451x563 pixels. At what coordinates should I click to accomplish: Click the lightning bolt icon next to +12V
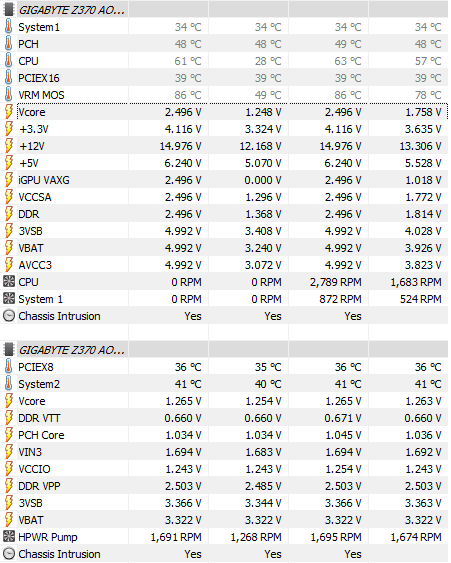(9, 146)
